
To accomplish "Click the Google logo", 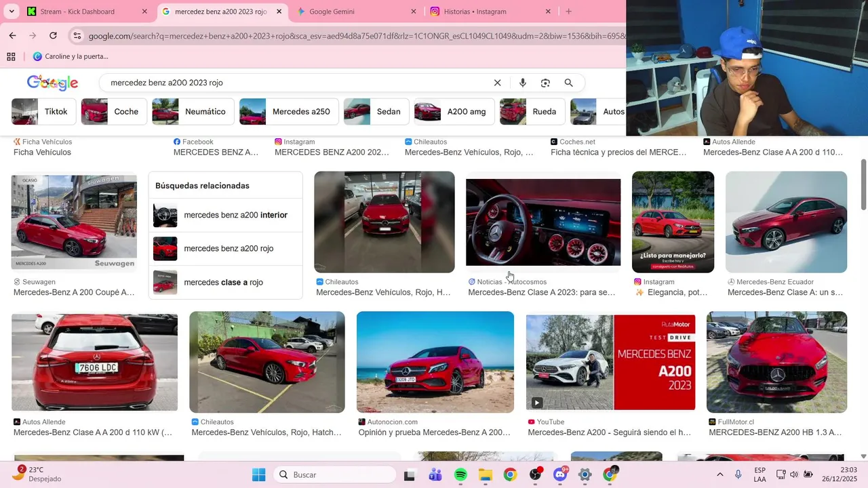I will (x=52, y=83).
